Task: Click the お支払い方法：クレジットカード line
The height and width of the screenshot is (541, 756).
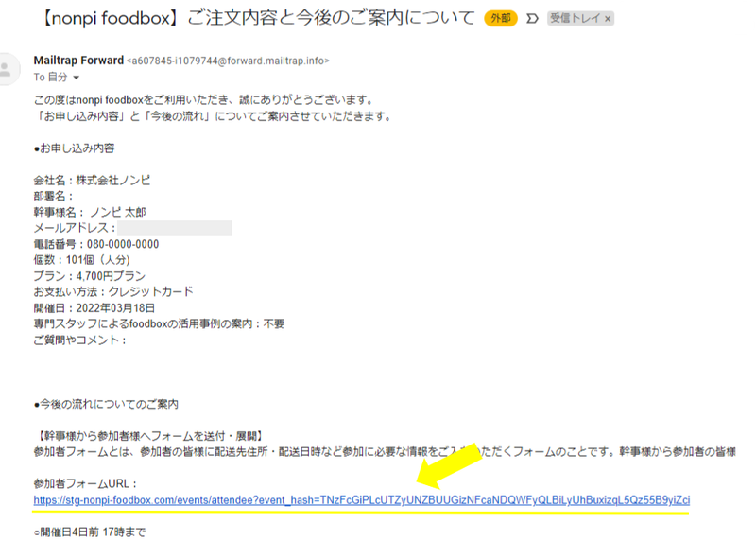Action: [x=113, y=291]
